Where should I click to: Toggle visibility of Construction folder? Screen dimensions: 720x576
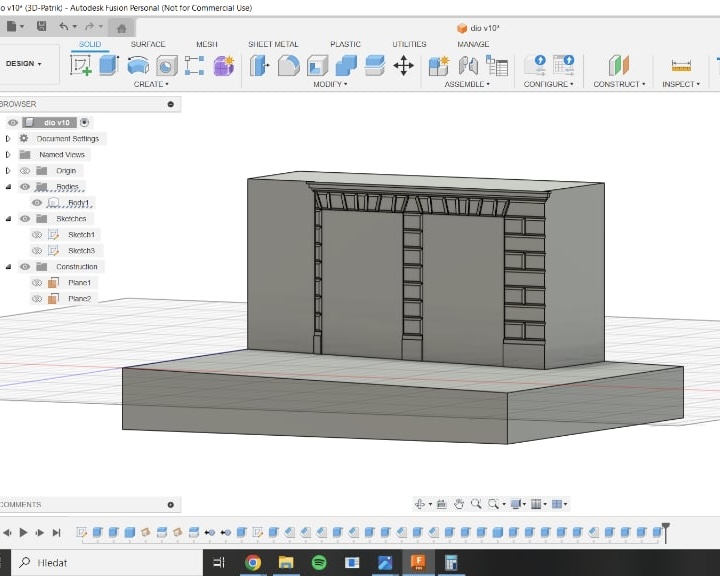[x=25, y=266]
